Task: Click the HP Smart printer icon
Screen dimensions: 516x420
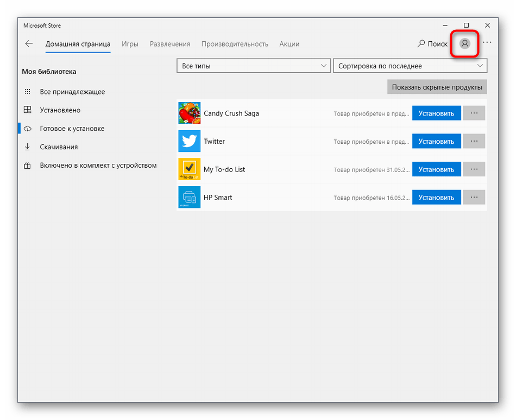Action: [x=189, y=198]
